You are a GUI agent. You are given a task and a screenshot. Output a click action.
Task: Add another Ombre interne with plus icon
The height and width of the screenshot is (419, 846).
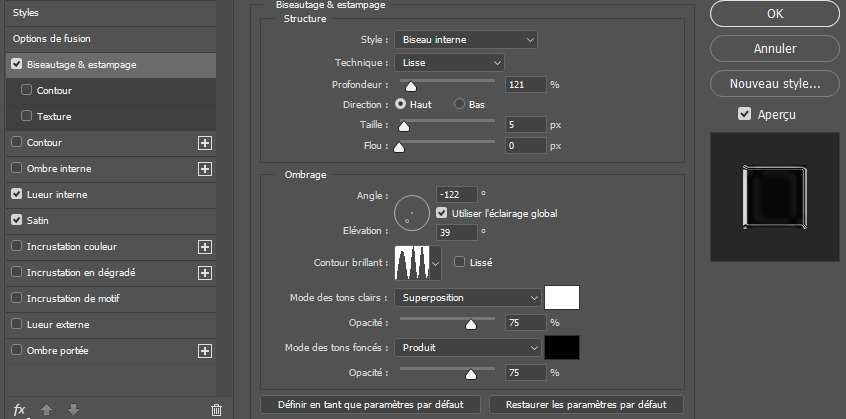pos(205,169)
